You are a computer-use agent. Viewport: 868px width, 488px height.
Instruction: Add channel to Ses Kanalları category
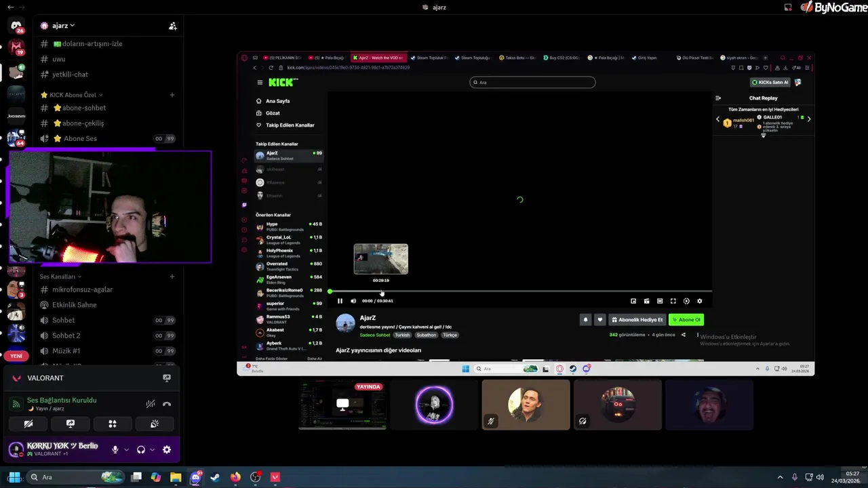pos(172,277)
